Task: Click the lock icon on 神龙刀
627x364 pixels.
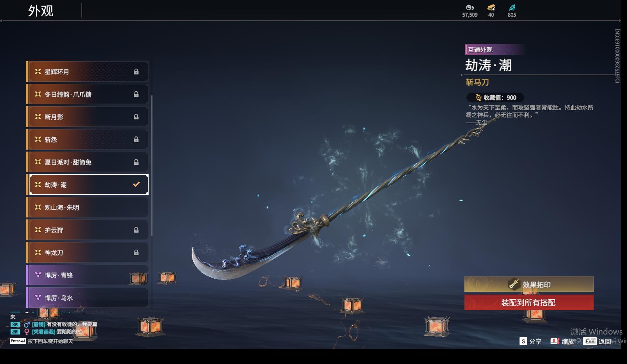Action: pyautogui.click(x=136, y=253)
